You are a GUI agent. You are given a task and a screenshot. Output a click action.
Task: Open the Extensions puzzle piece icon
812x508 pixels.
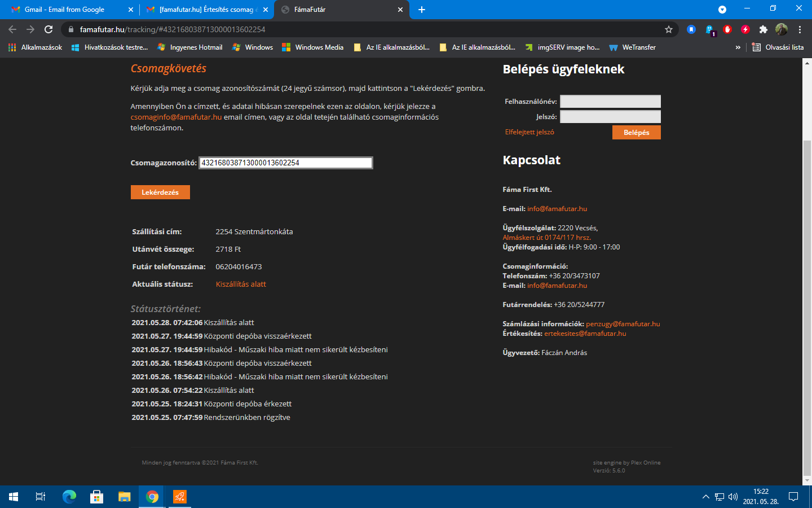763,29
